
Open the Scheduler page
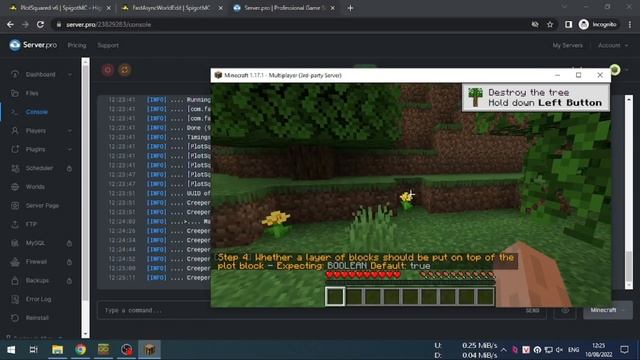(39, 168)
